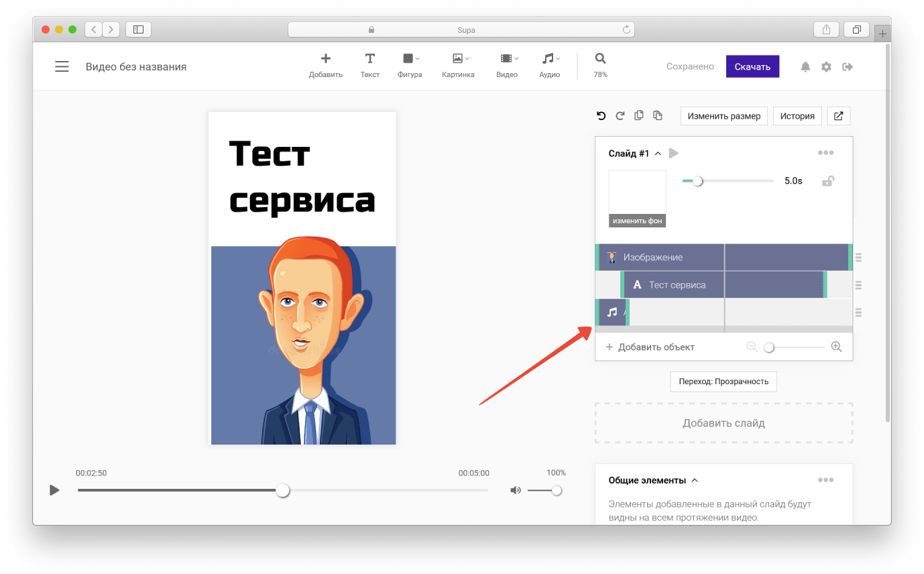The height and width of the screenshot is (574, 924).
Task: Show Safari tab overview
Action: [x=857, y=30]
